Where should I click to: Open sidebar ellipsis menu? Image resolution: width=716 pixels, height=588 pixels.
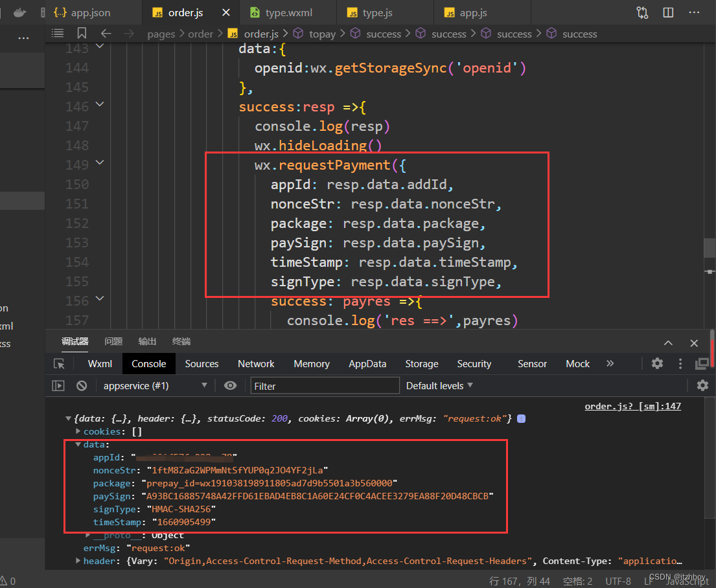[23, 38]
